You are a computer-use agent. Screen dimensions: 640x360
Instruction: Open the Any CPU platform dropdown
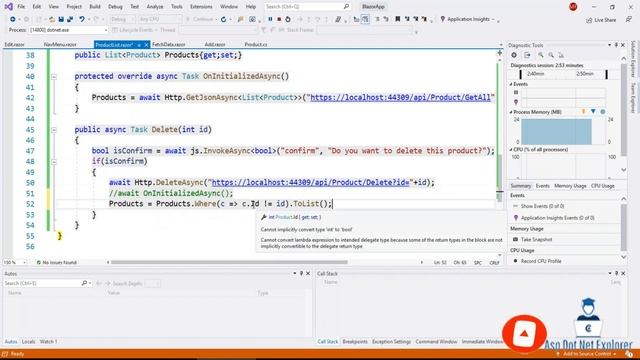(x=159, y=19)
